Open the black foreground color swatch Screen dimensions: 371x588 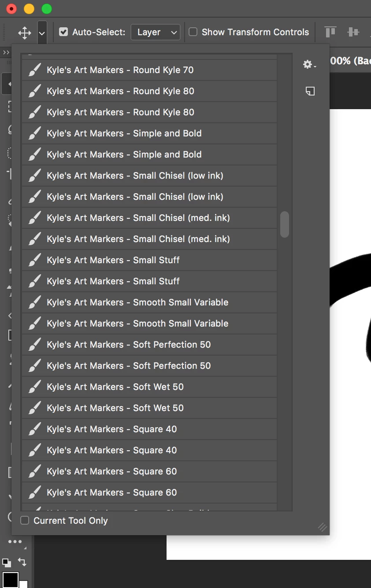point(10,580)
